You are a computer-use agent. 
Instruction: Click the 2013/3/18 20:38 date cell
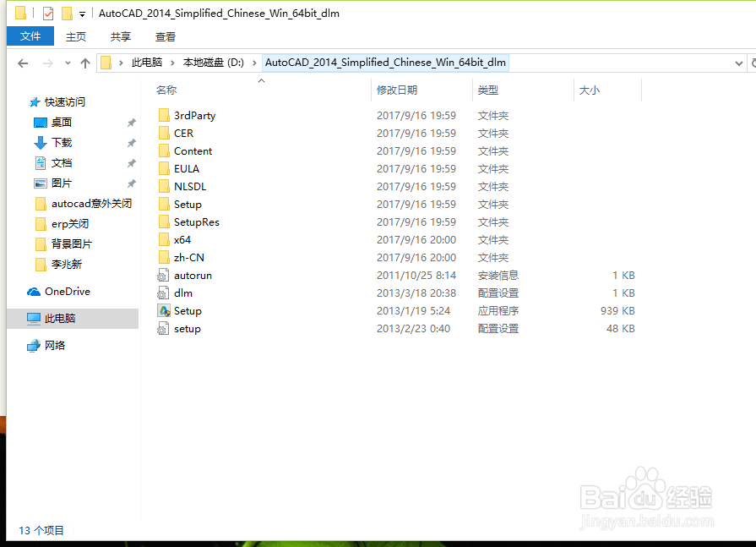[416, 293]
